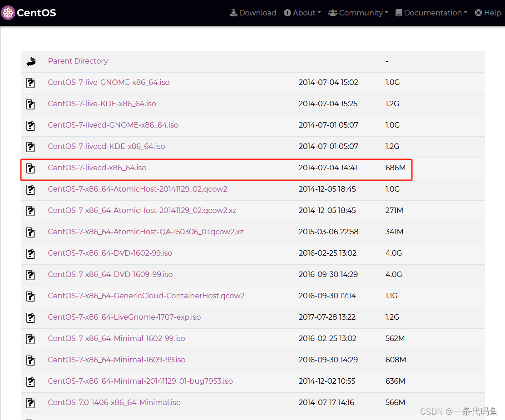Download CentOS-7-x86_64-Minimal-1602-99.iso
This screenshot has width=505, height=420.
click(x=117, y=338)
